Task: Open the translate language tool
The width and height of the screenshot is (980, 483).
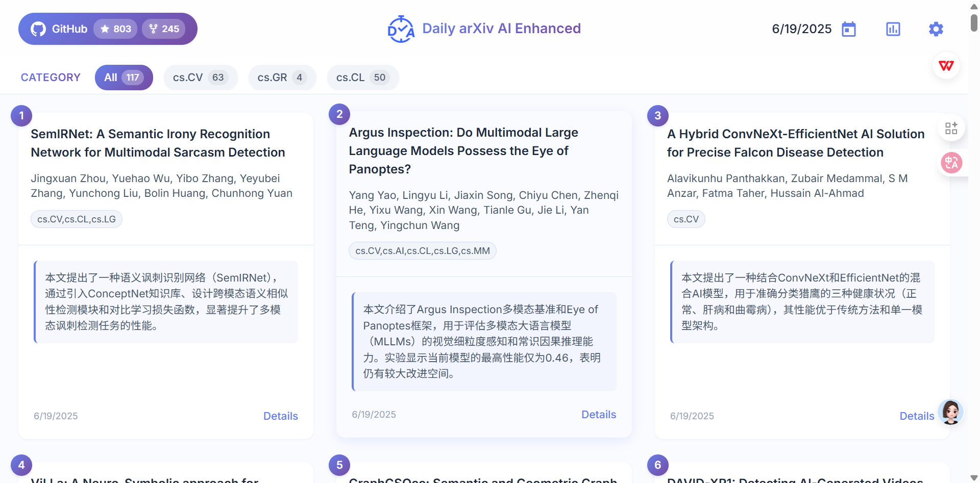Action: pos(951,163)
